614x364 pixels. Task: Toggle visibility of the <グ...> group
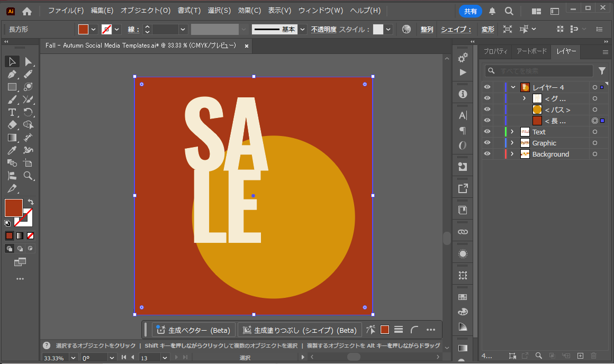tap(487, 98)
